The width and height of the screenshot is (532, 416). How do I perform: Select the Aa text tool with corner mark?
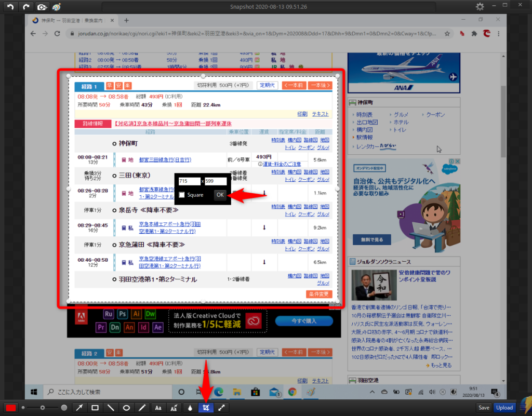point(174,408)
